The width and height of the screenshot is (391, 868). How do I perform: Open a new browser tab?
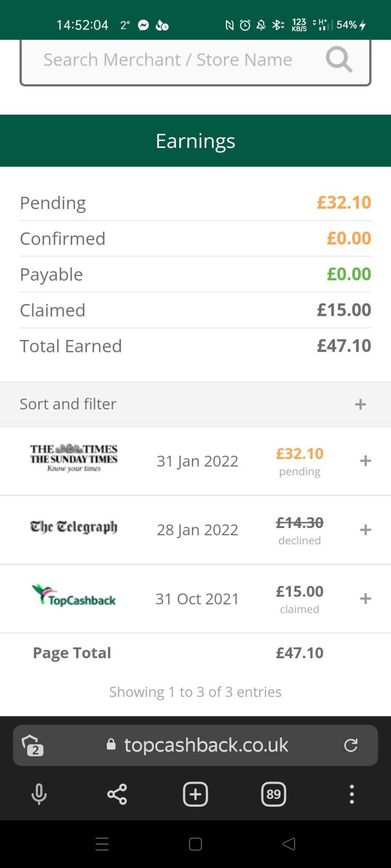[195, 794]
